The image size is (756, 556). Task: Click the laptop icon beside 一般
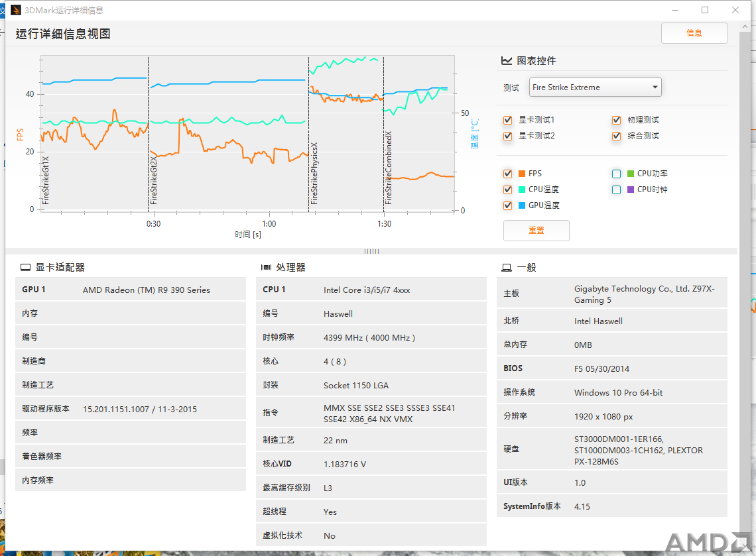pos(507,268)
